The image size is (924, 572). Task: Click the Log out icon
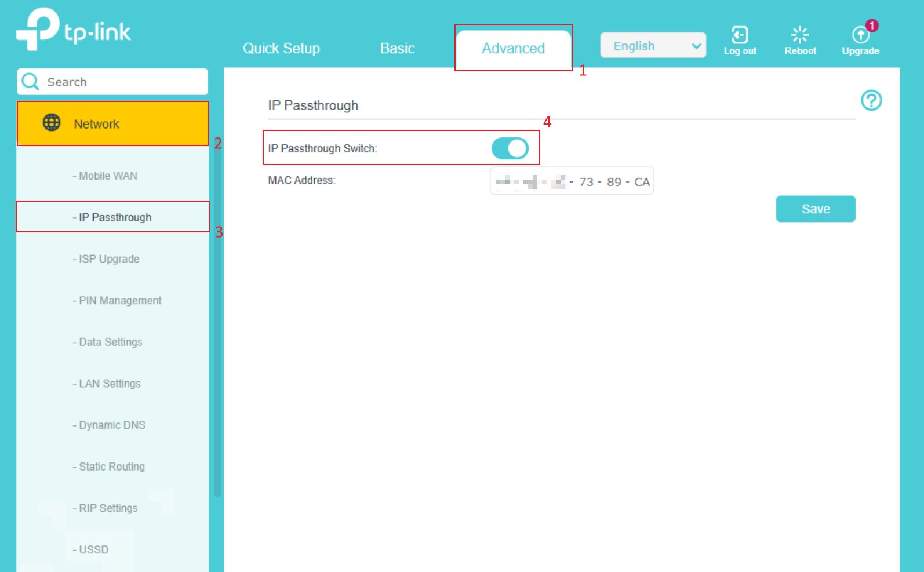(x=740, y=35)
